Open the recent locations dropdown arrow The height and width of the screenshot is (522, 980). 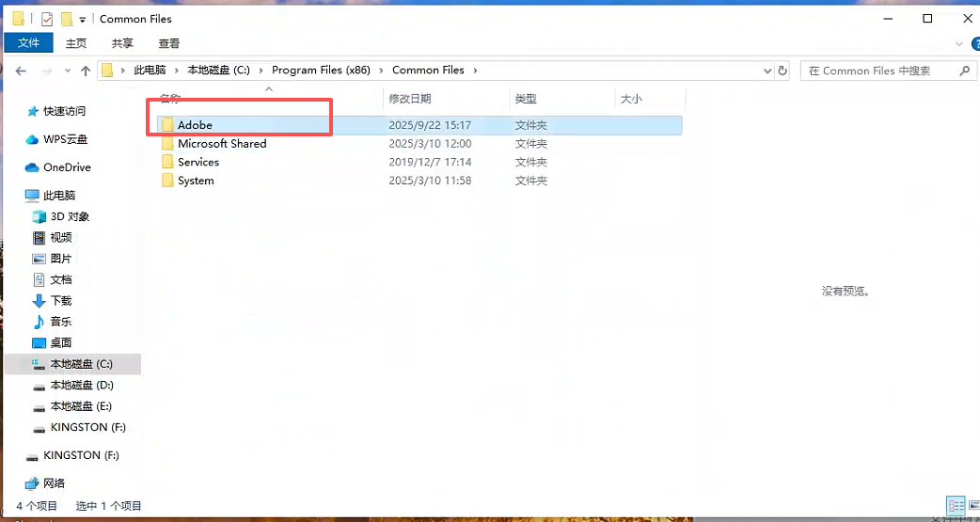pyautogui.click(x=66, y=71)
